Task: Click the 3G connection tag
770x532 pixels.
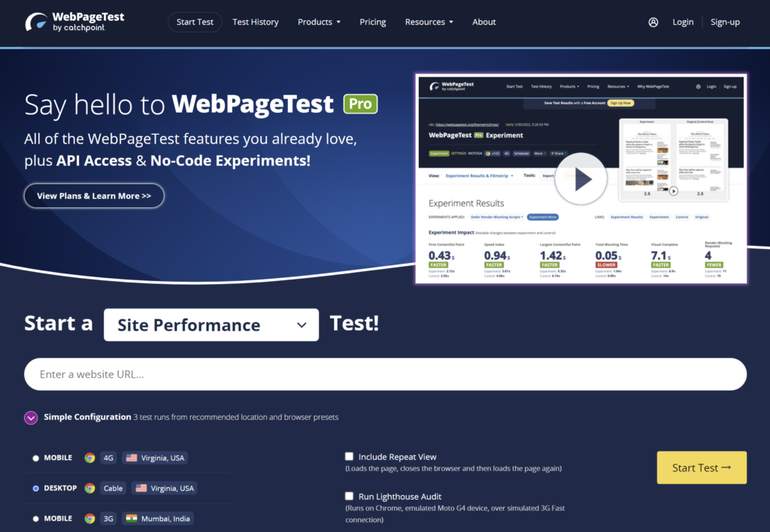Action: 108,518
